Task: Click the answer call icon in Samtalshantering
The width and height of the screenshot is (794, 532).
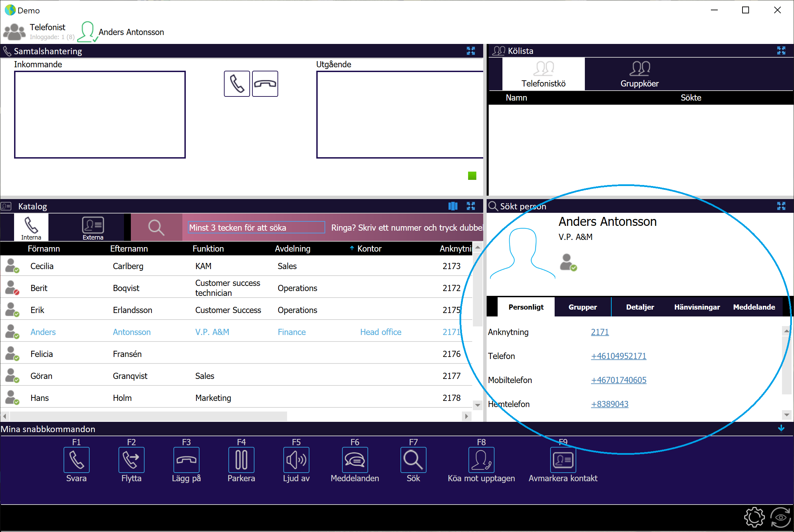Action: point(237,84)
